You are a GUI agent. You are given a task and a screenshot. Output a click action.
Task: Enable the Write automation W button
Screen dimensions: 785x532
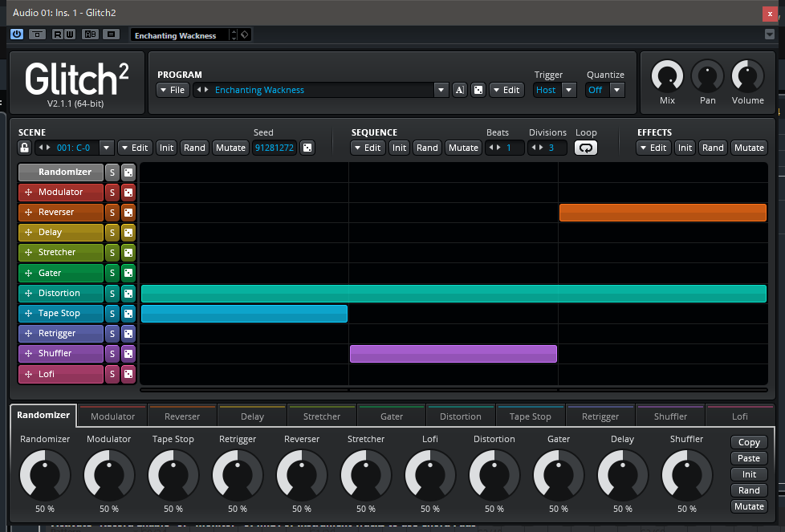tap(70, 35)
